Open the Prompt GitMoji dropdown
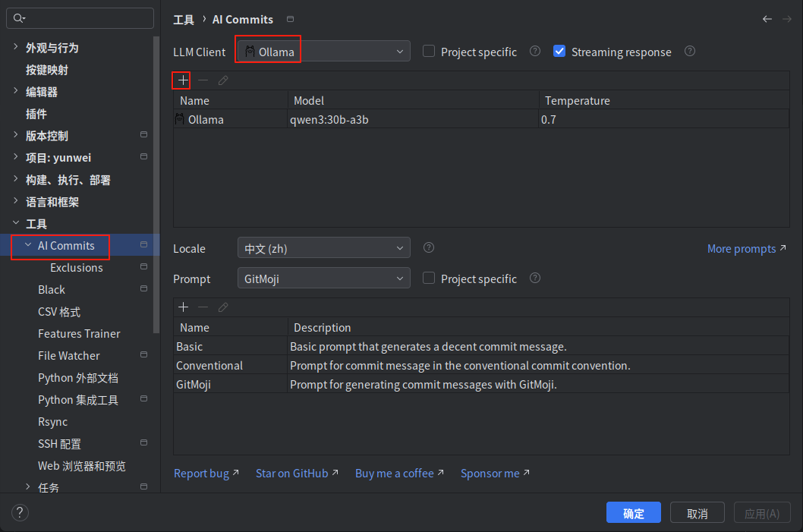 pos(323,278)
